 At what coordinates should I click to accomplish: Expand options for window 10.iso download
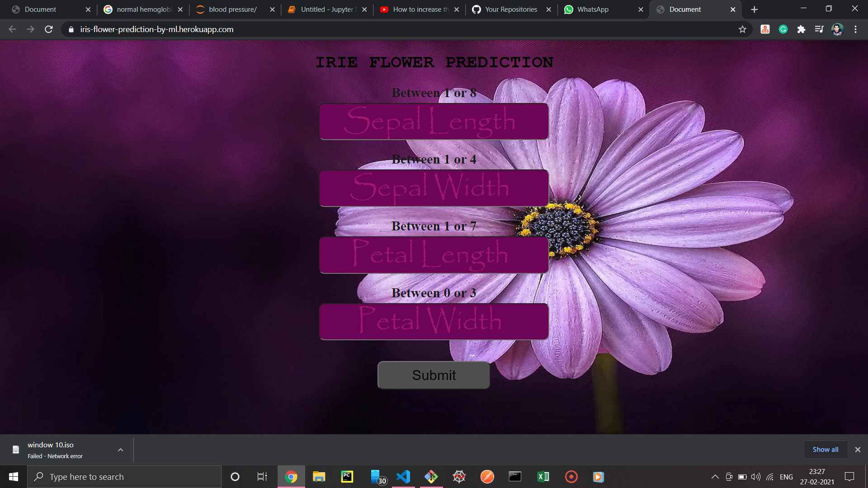(x=120, y=450)
